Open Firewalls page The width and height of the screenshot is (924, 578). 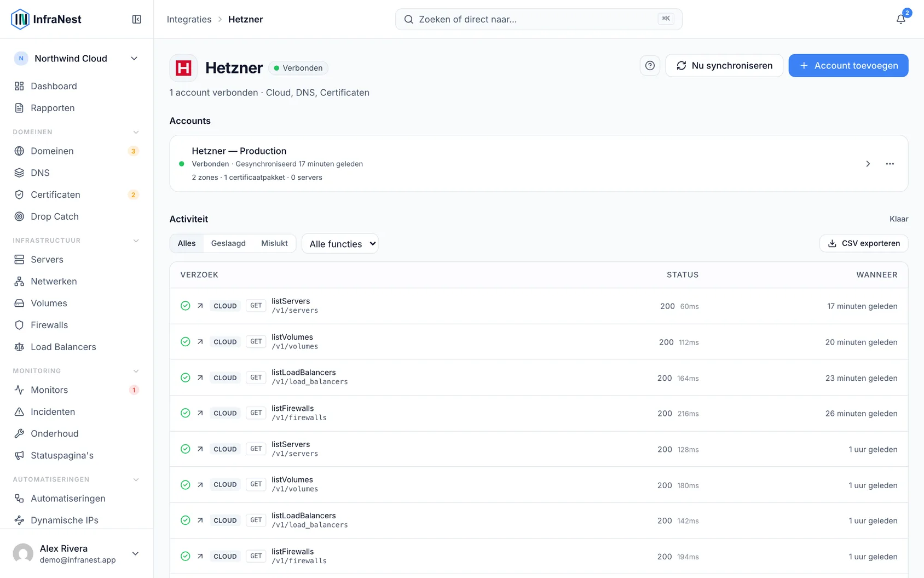(x=77, y=325)
